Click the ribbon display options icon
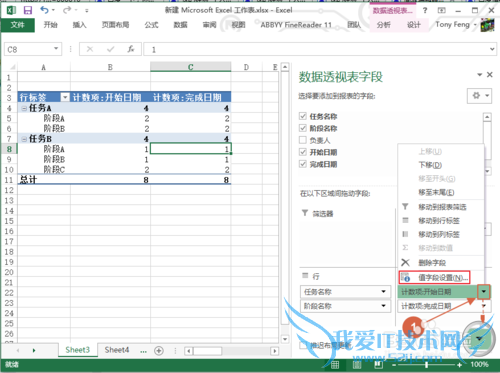The width and height of the screenshot is (500, 373). click(441, 11)
